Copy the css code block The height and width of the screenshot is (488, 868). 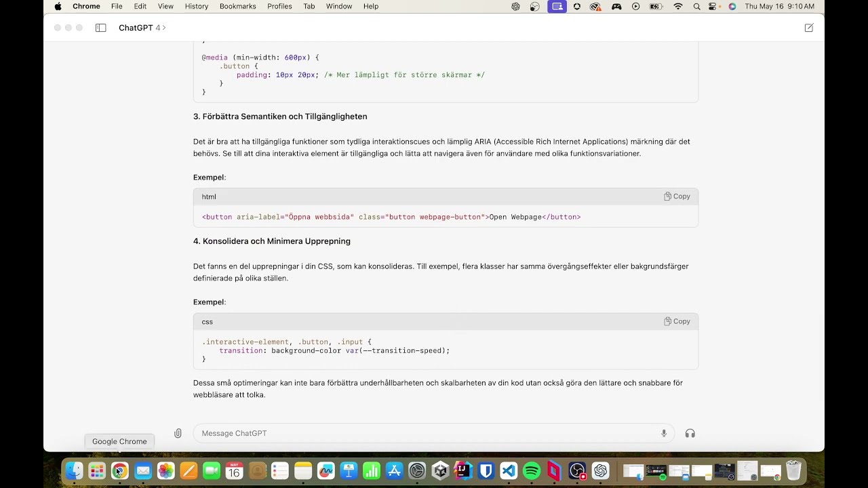(x=677, y=321)
